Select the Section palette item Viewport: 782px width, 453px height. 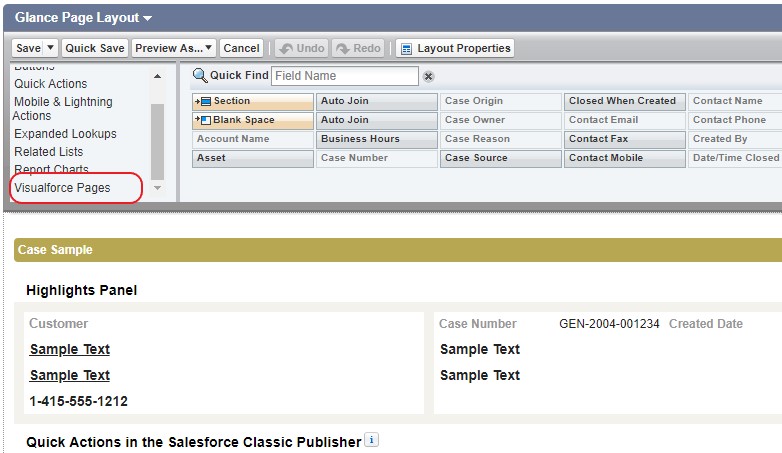pyautogui.click(x=252, y=101)
